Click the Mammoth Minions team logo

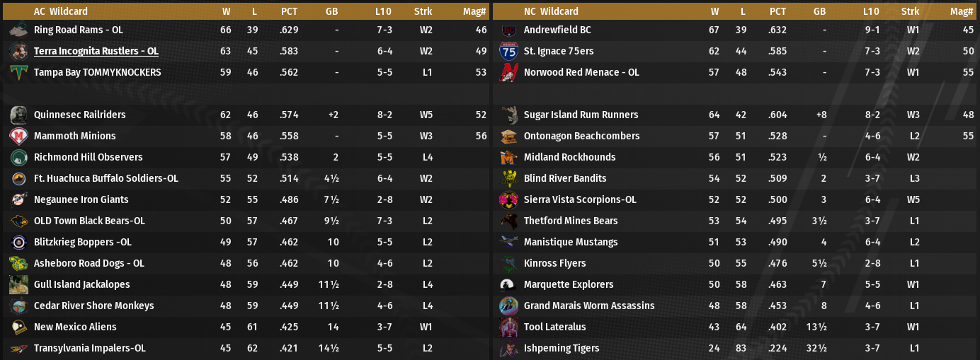[19, 136]
